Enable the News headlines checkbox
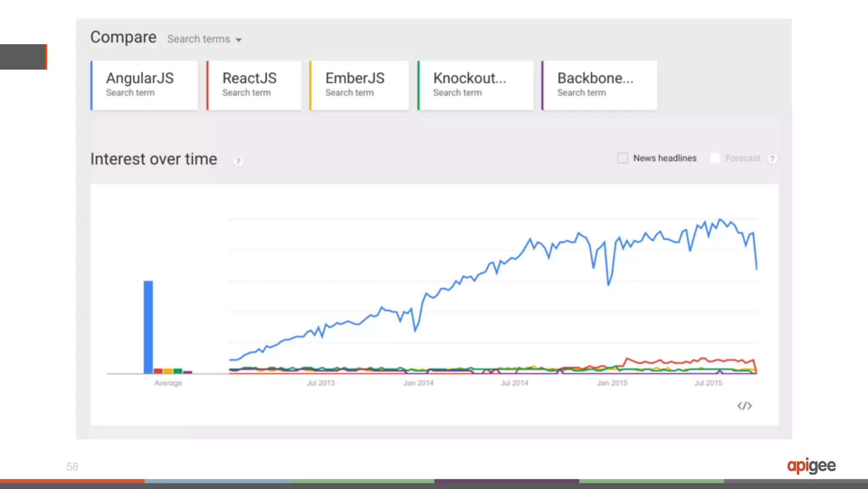The image size is (868, 489). 623,158
